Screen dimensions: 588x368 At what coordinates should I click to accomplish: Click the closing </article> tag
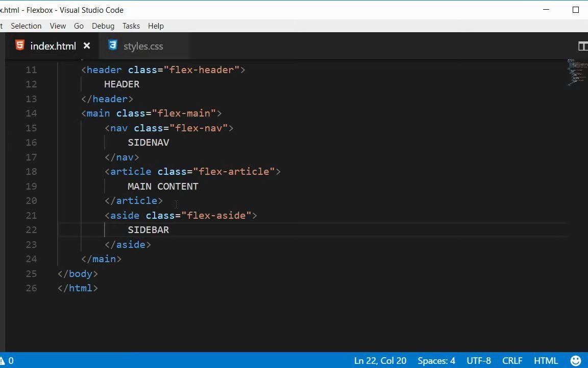tap(134, 201)
